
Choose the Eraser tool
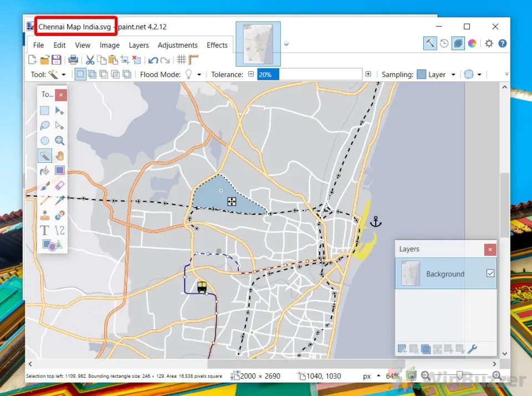coord(60,186)
